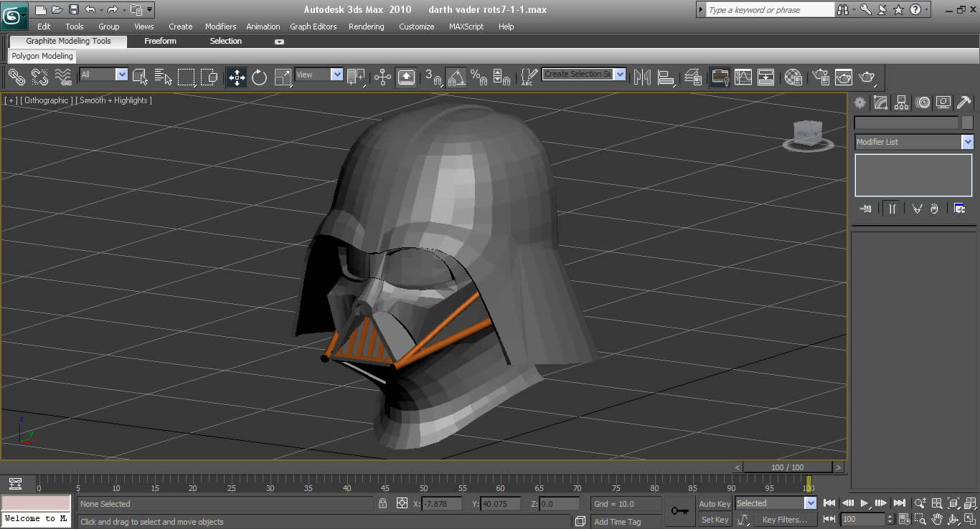980x529 pixels.
Task: Open Edit Named Selection Sets
Action: [529, 77]
